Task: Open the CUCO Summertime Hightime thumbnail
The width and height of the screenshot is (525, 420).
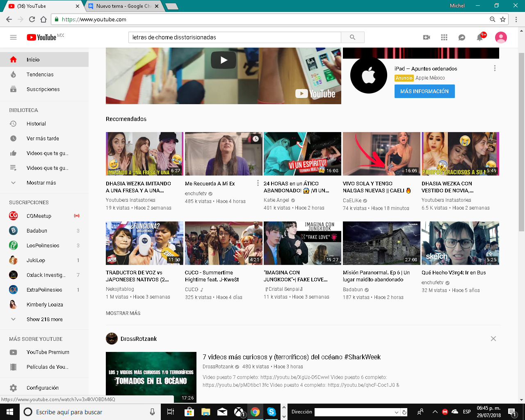Action: (224, 243)
